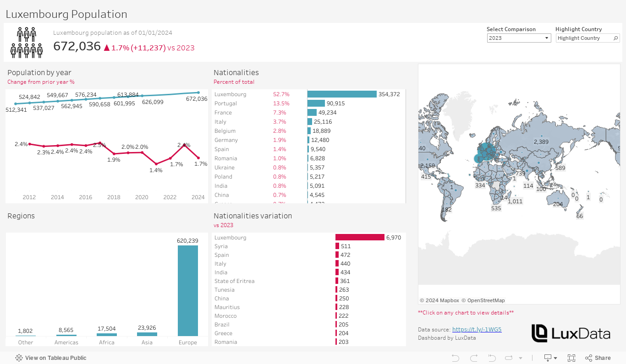The height and width of the screenshot is (364, 626).
Task: Select the Africa bar in Regions chart
Action: (107, 335)
